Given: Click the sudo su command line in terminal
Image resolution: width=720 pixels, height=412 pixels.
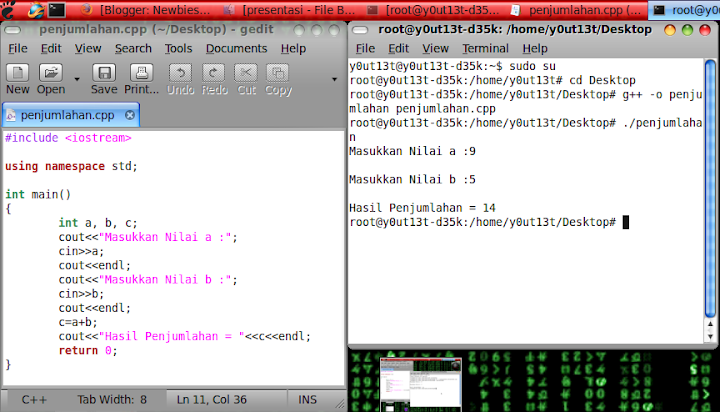Looking at the screenshot, I should pyautogui.click(x=453, y=66).
